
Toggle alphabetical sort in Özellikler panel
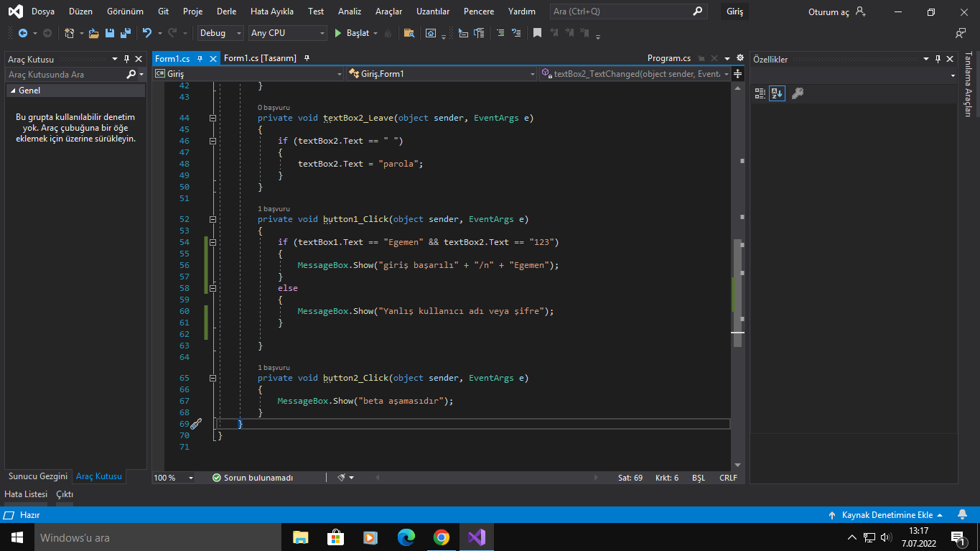click(x=777, y=93)
